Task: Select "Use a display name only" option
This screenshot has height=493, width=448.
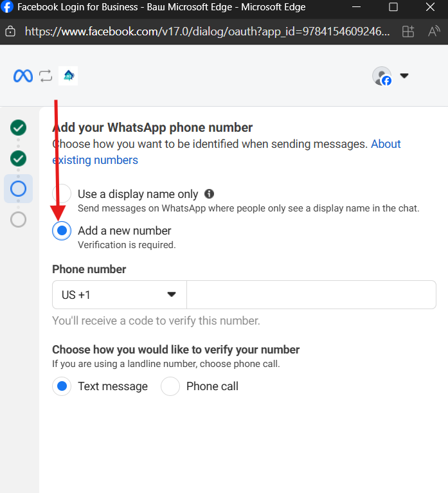Action: (x=62, y=193)
